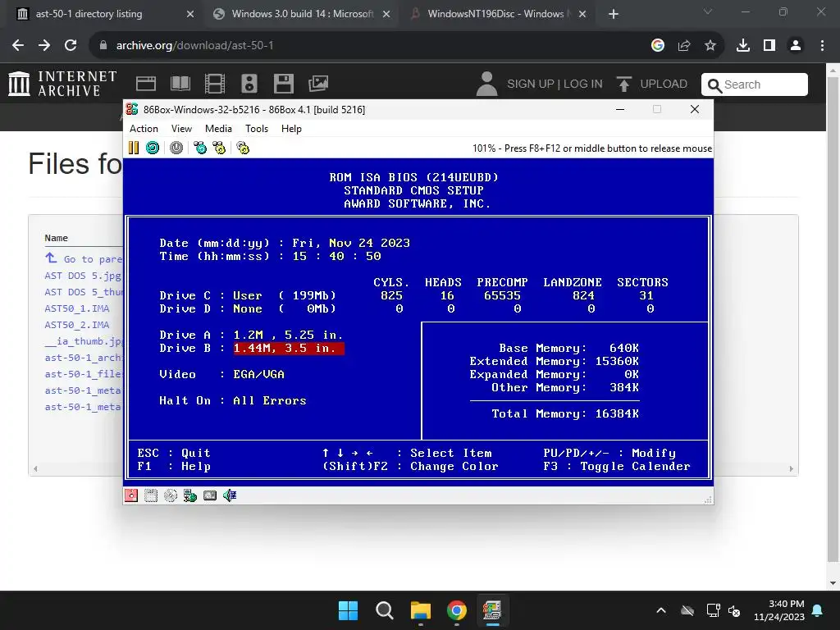The image size is (840, 630).
Task: Reload the Chrome page
Action: pyautogui.click(x=71, y=46)
